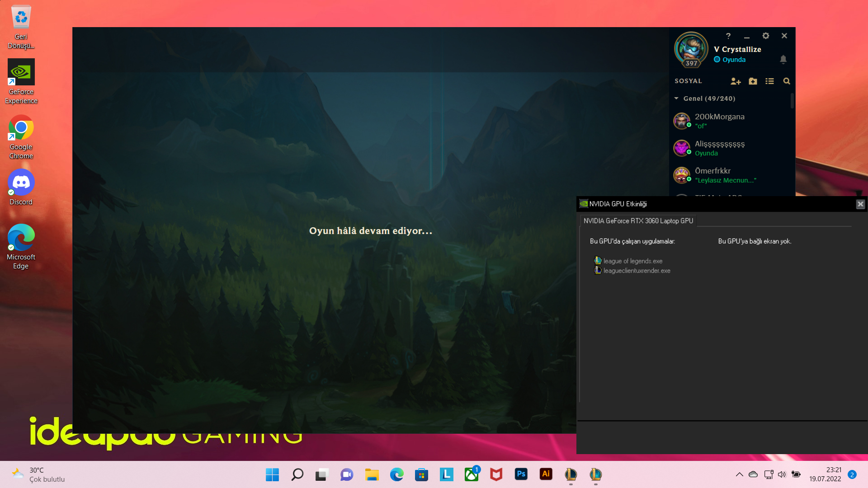The width and height of the screenshot is (868, 488).
Task: Click leagueclientuxrender.exe entry
Action: (x=632, y=270)
